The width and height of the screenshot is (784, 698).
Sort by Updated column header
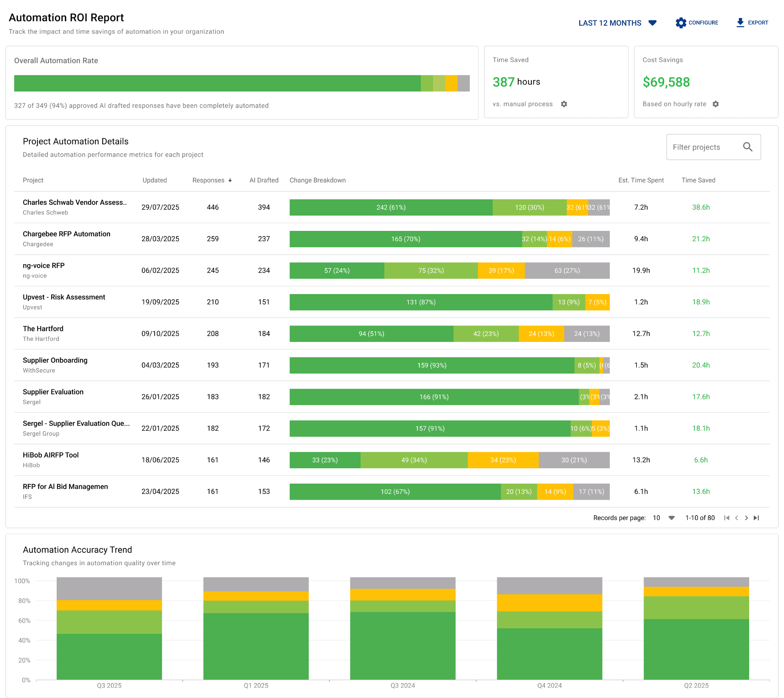(x=155, y=180)
